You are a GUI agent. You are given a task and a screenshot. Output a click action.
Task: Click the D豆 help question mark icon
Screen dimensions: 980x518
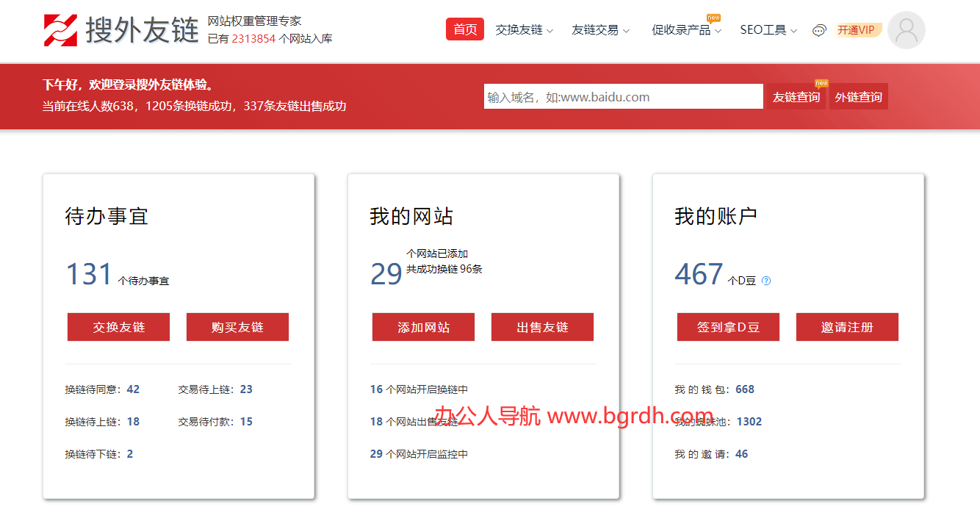(x=766, y=281)
